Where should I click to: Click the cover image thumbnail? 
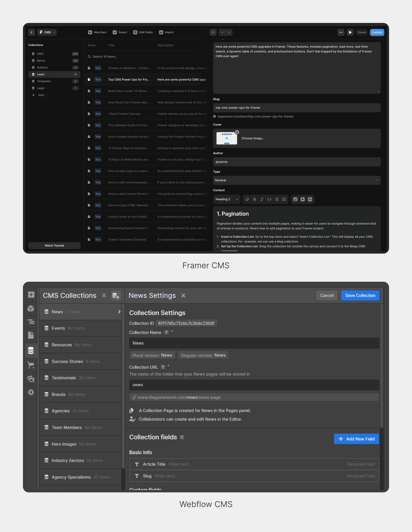tap(226, 138)
